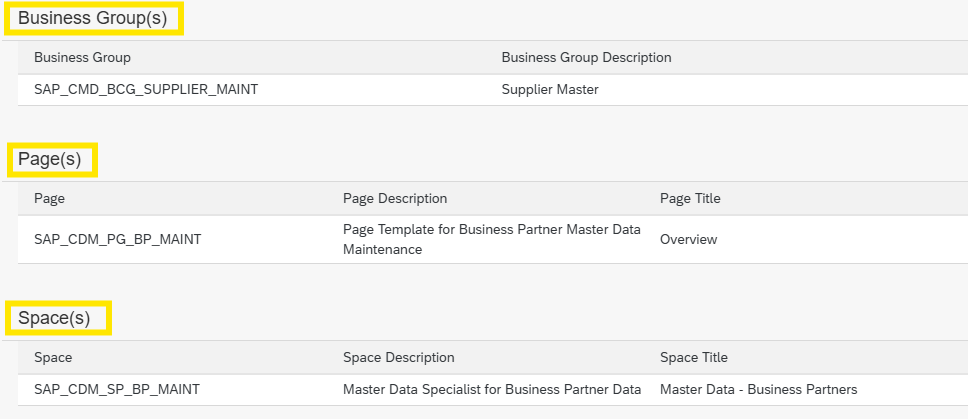Click the Space Title column header

[693, 357]
